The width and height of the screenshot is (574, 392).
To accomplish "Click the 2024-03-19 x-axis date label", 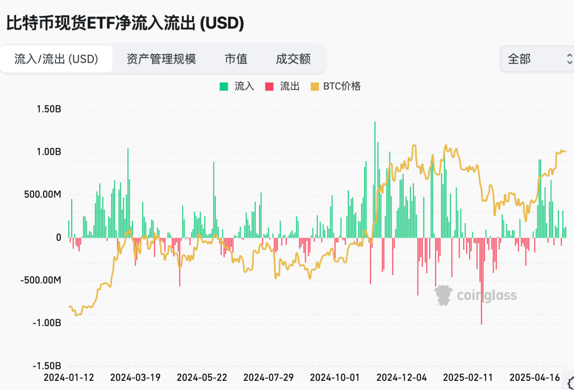I will (135, 378).
